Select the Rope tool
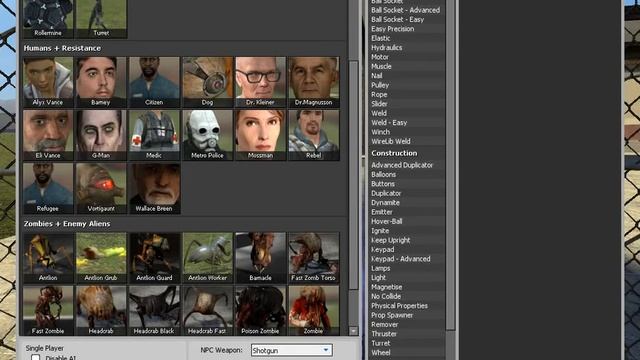This screenshot has height=360, width=640. point(379,95)
